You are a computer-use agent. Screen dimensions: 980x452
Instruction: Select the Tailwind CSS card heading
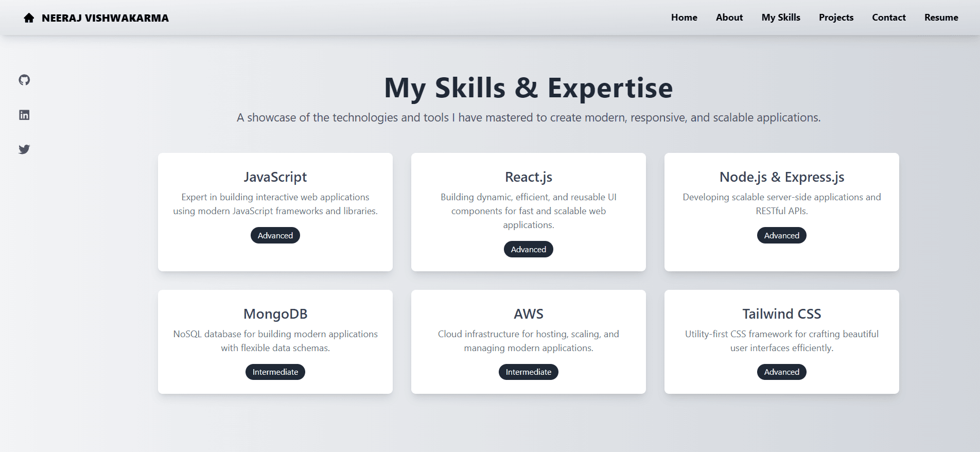tap(782, 314)
